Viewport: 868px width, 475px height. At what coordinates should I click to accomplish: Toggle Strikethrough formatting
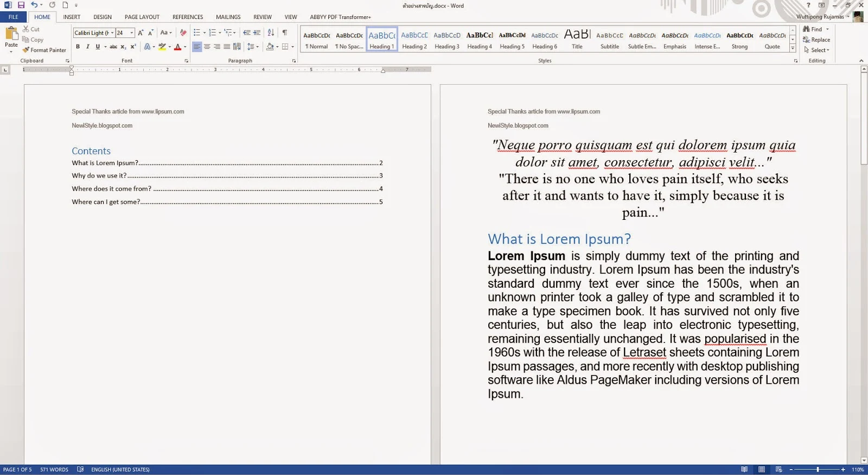pos(113,47)
